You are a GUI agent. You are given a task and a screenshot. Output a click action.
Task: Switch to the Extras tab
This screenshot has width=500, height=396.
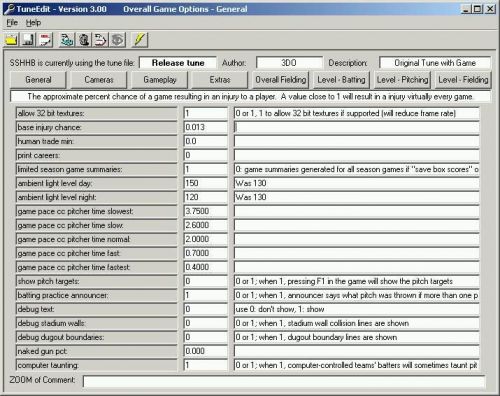tap(220, 80)
